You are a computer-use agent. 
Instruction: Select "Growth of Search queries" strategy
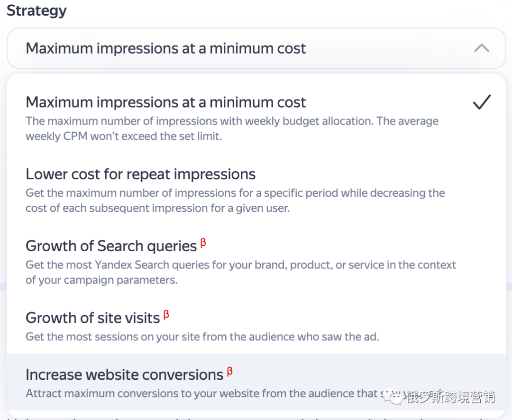pyautogui.click(x=111, y=246)
